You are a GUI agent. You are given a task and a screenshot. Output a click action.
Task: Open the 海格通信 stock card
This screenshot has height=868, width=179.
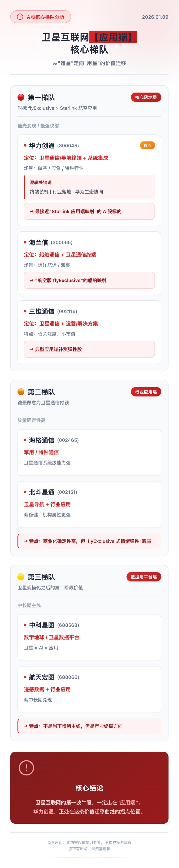point(89,452)
